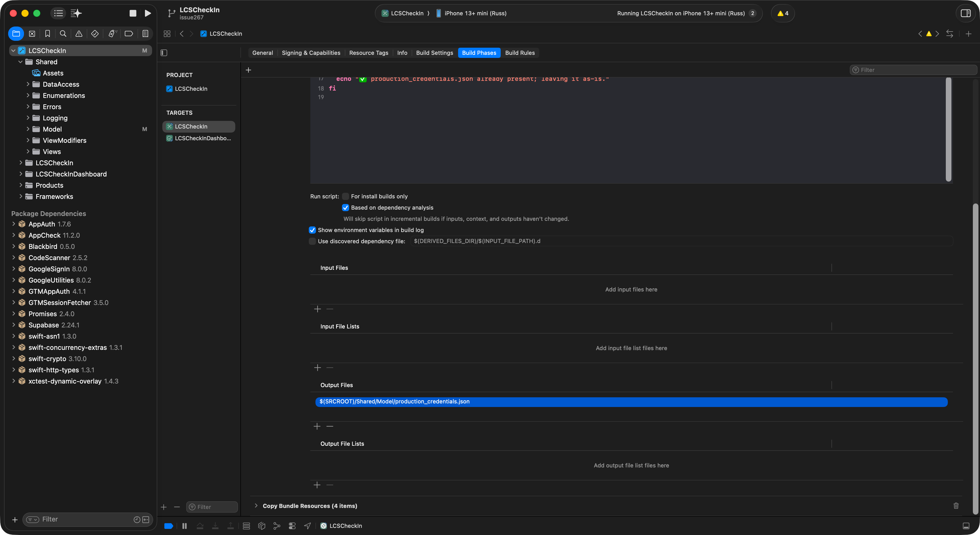This screenshot has width=980, height=535.
Task: Uncheck 'Based on dependency analysis'
Action: 346,208
